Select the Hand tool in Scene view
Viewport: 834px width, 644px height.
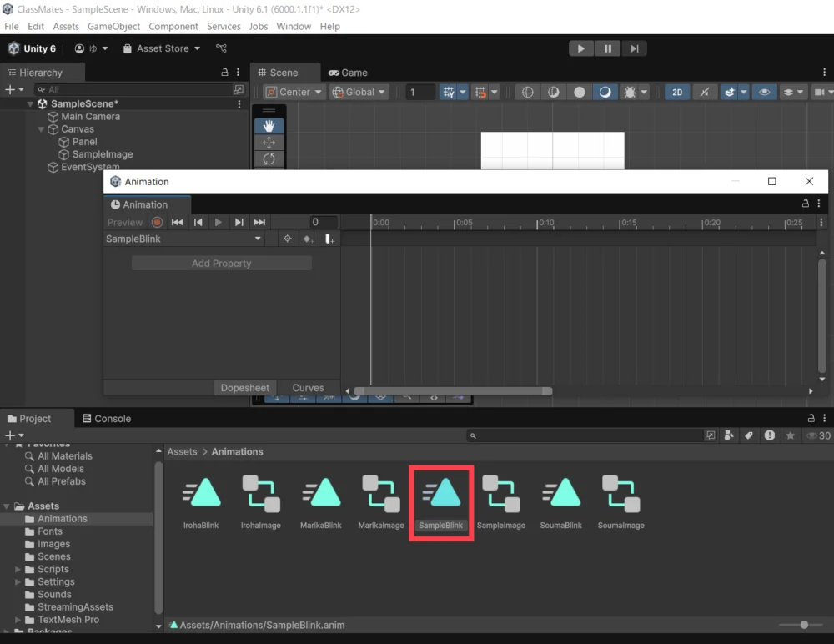(269, 125)
